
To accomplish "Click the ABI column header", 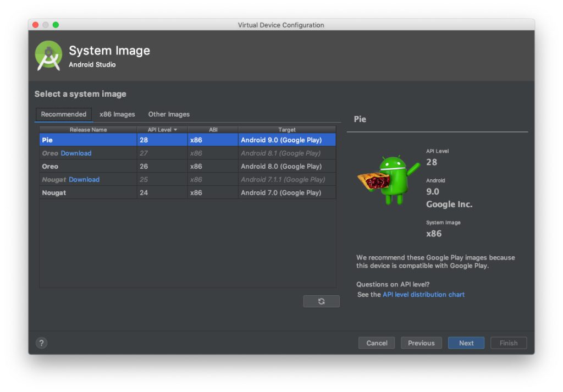I will [x=213, y=130].
